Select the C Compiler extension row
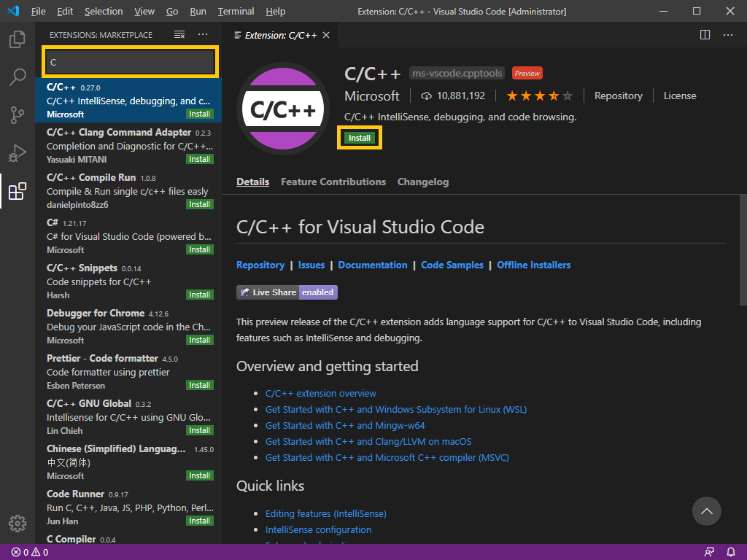This screenshot has width=747, height=560. (x=128, y=539)
